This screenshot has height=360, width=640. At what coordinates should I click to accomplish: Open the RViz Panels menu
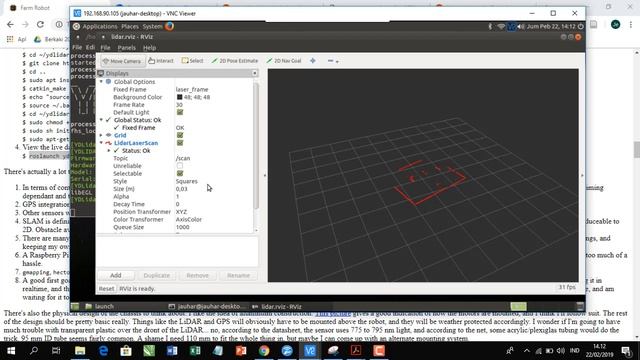(x=127, y=47)
